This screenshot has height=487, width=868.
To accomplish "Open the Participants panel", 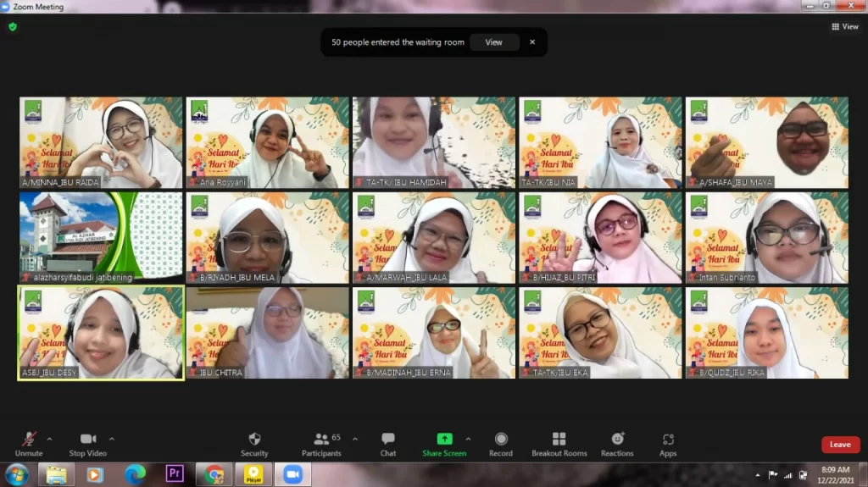I will pyautogui.click(x=321, y=445).
